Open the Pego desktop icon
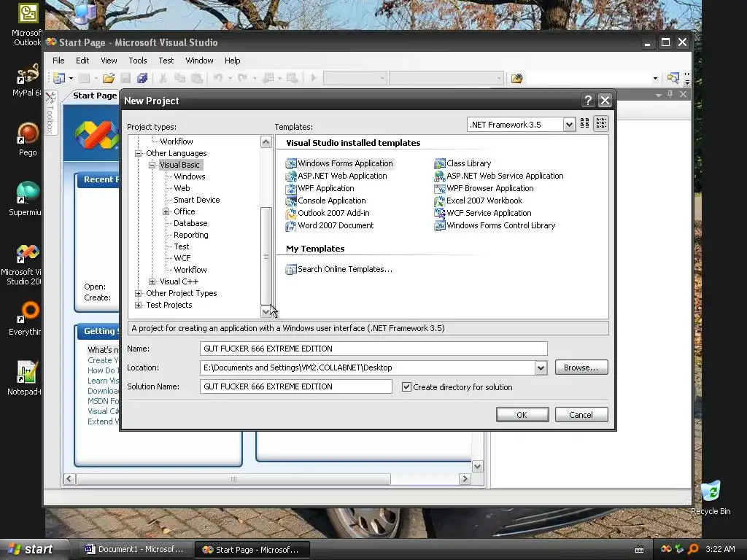Image resolution: width=747 pixels, height=560 pixels. [x=28, y=139]
